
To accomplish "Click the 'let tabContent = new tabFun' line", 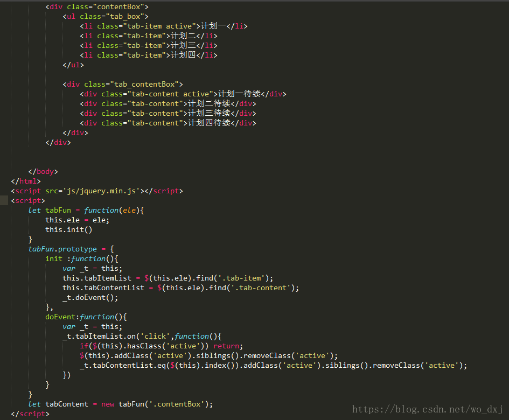I will 121,404.
